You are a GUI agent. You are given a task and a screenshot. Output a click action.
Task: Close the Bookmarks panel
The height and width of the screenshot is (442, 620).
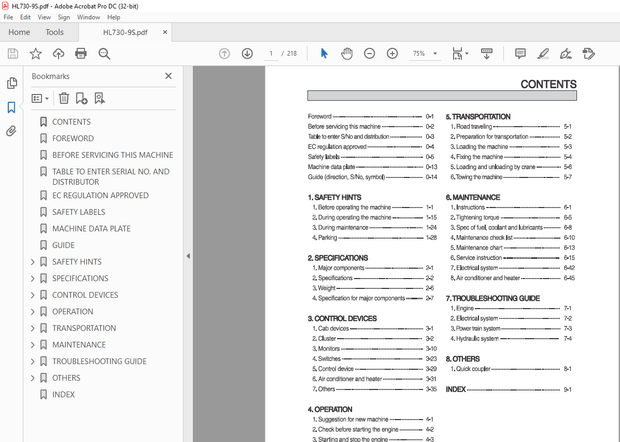click(168, 76)
